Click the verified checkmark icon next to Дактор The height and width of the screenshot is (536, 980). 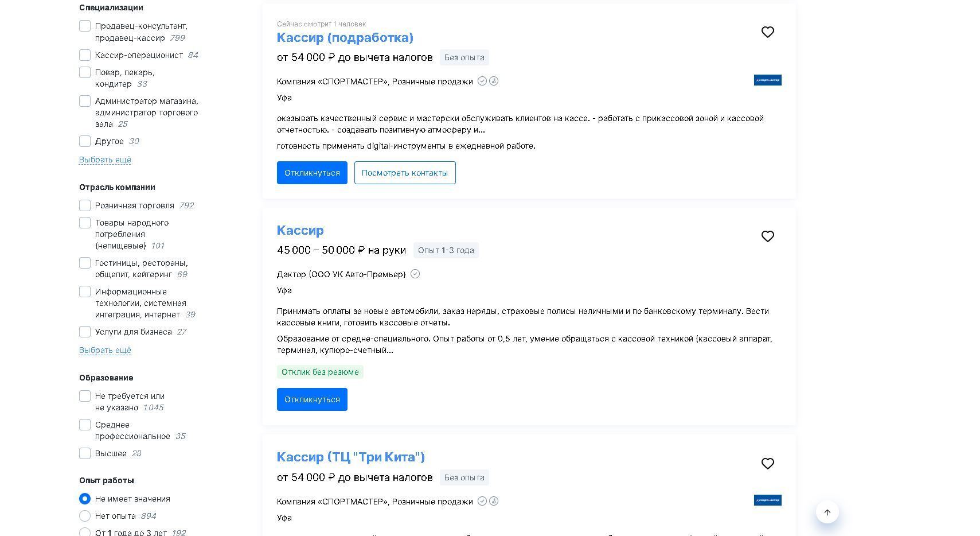415,274
